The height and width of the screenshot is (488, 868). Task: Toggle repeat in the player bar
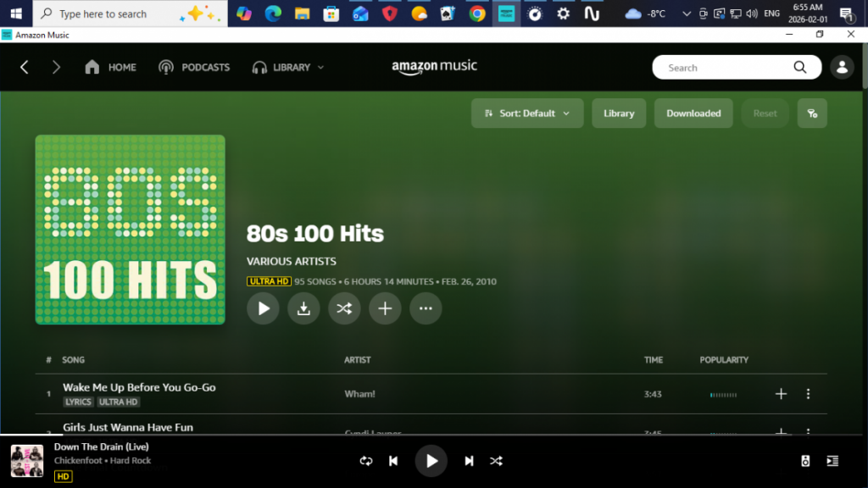tap(366, 461)
